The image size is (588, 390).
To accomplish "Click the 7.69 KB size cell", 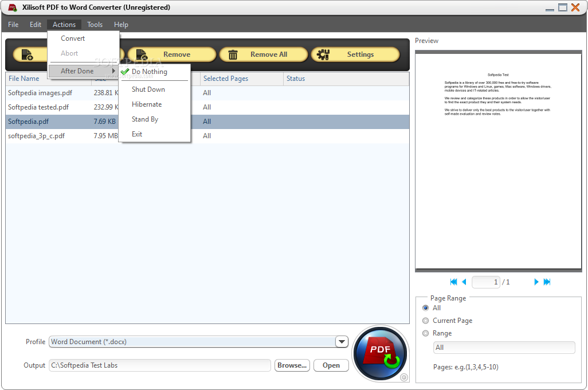I will (x=105, y=122).
